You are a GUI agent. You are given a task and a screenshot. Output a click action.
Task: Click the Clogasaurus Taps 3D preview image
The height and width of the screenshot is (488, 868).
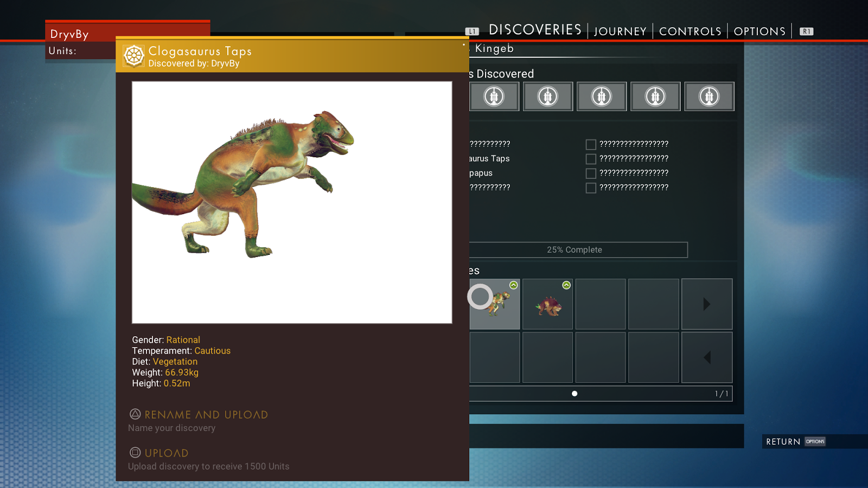click(292, 203)
